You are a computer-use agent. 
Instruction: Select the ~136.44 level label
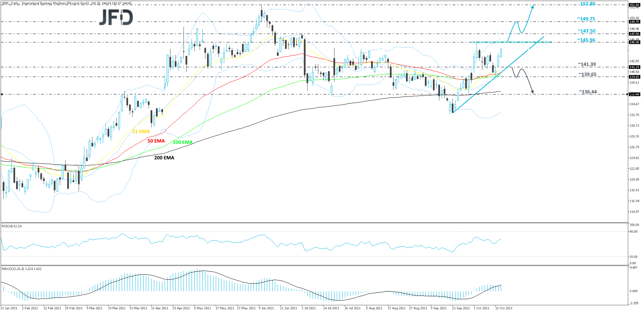pos(588,92)
